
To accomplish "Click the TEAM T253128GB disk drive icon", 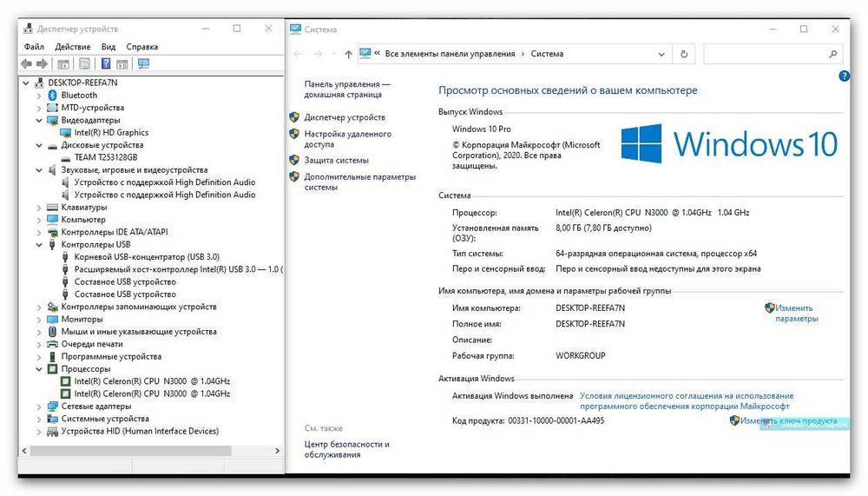I will [x=65, y=157].
